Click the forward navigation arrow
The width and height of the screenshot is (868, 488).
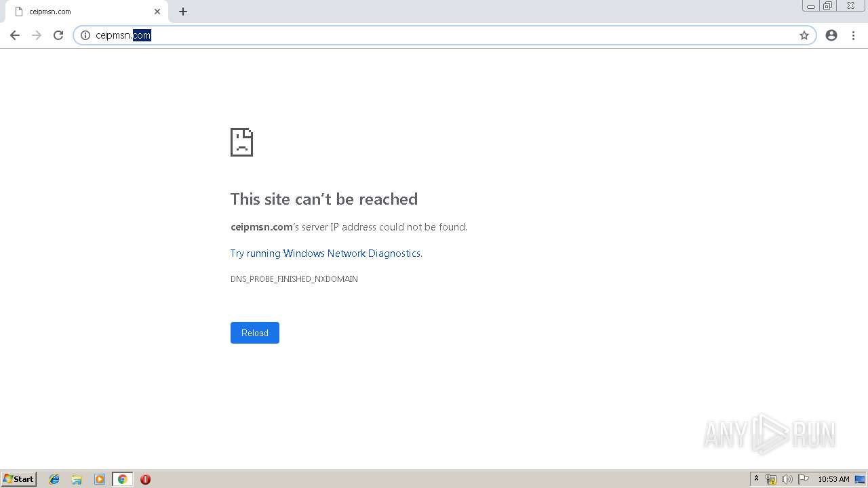click(x=37, y=35)
